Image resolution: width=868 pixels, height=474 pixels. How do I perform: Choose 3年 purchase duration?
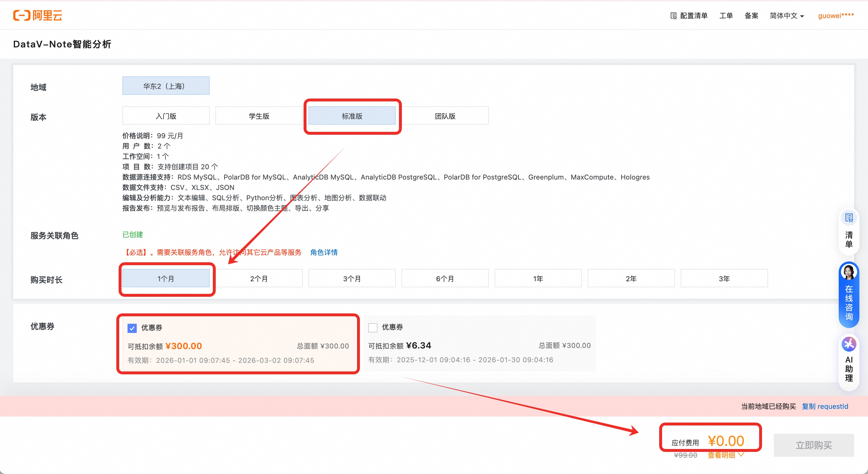click(x=724, y=278)
